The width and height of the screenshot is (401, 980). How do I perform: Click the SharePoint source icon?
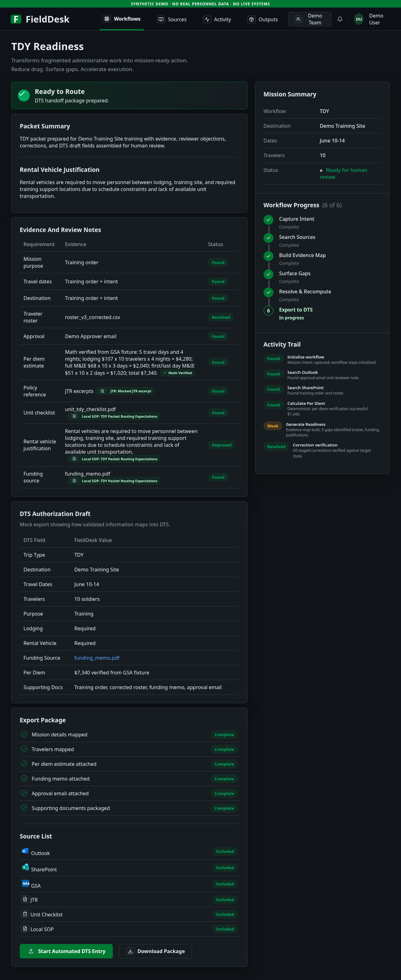[25, 867]
